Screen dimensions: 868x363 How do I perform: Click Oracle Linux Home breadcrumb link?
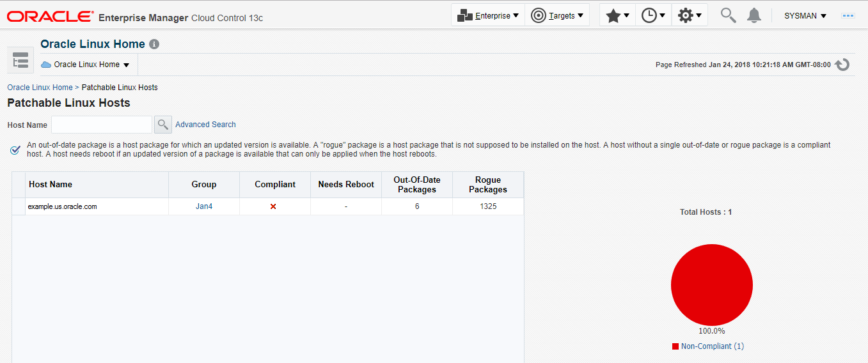coord(40,88)
